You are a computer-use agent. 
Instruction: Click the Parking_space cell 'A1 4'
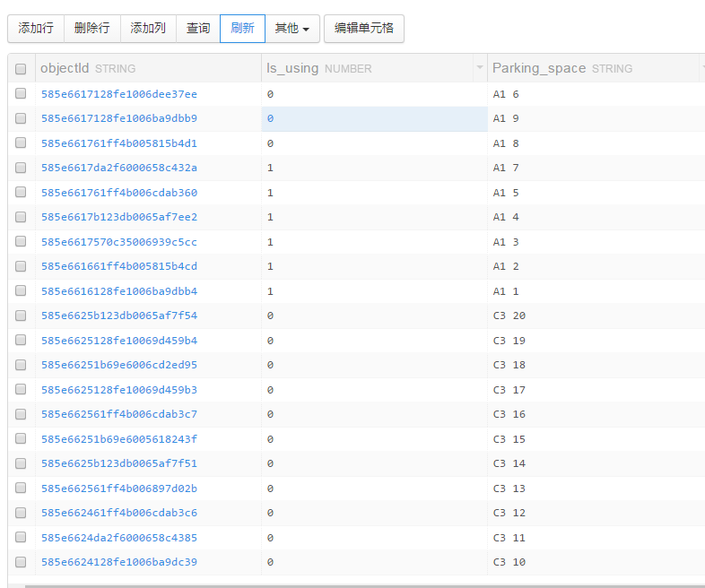(596, 218)
